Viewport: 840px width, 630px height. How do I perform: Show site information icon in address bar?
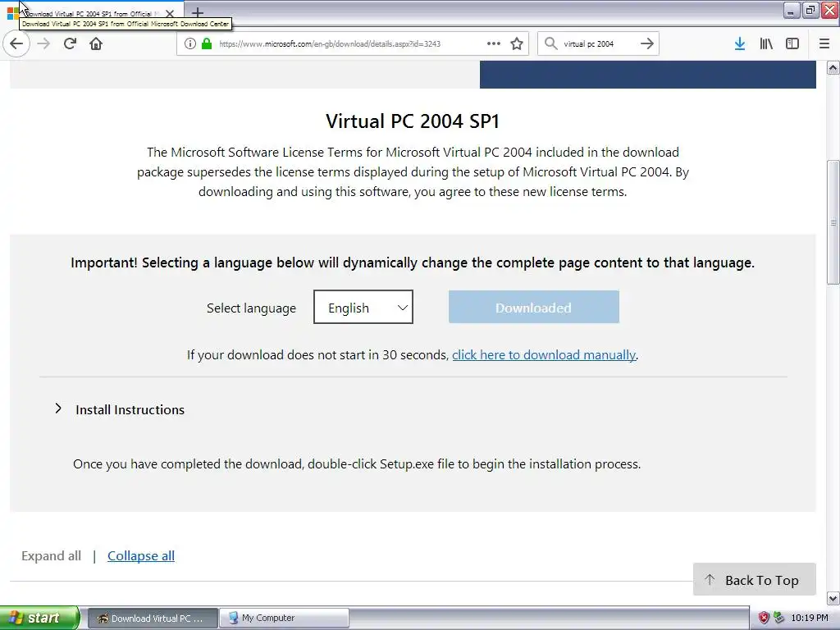(190, 44)
